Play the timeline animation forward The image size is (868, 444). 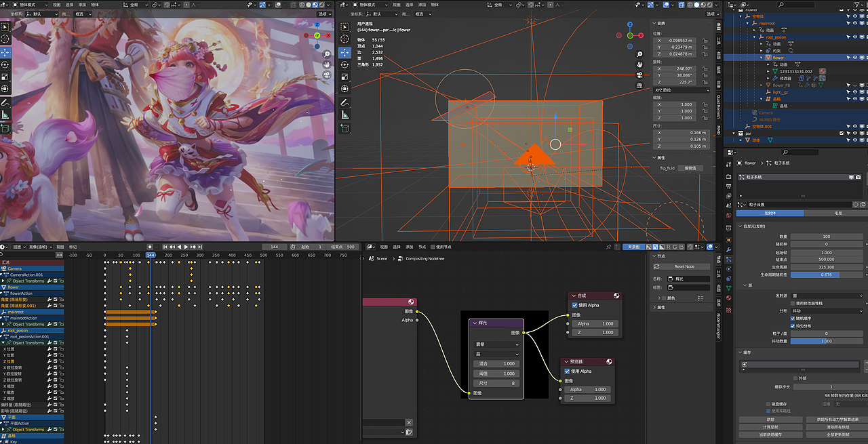tap(186, 247)
